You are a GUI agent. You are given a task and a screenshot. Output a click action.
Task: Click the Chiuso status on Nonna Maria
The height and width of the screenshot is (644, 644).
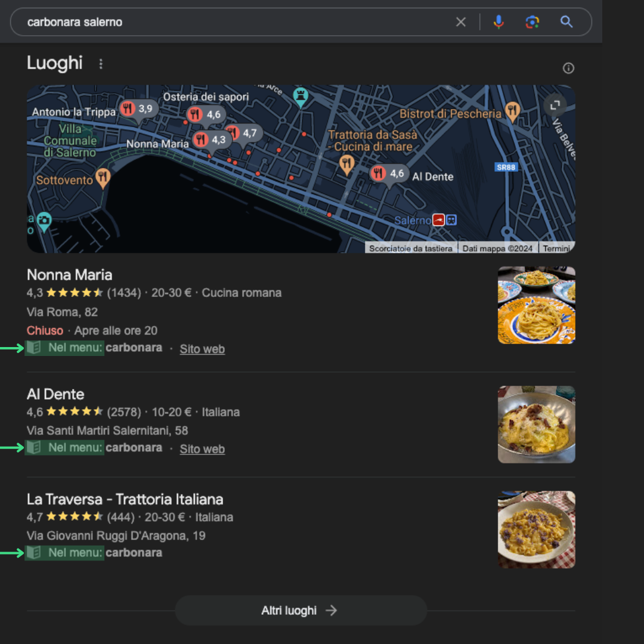(45, 330)
